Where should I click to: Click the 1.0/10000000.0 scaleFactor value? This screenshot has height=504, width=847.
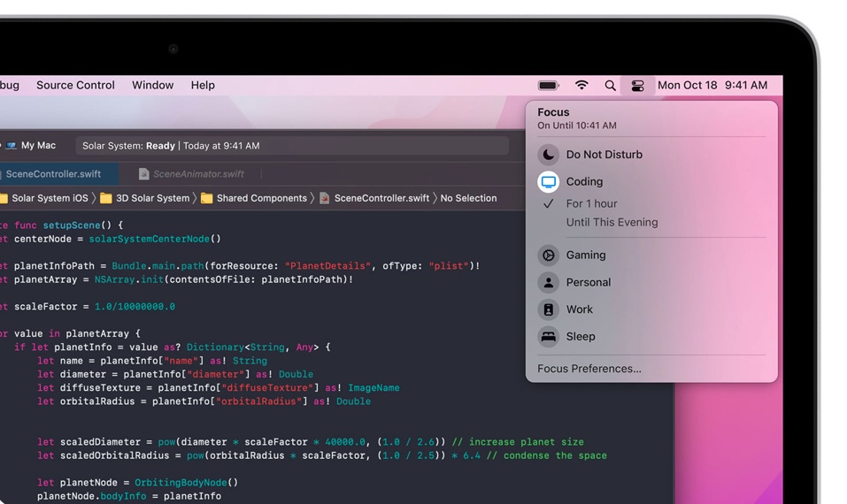(x=135, y=307)
